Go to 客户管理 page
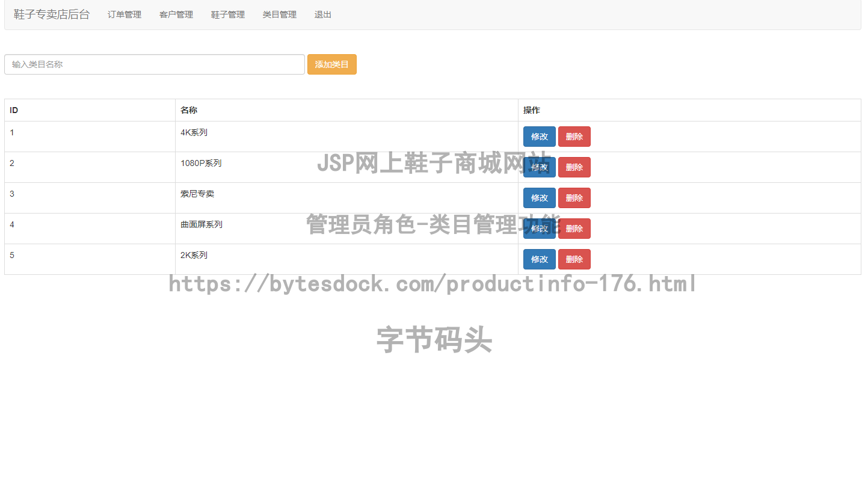 click(x=176, y=14)
